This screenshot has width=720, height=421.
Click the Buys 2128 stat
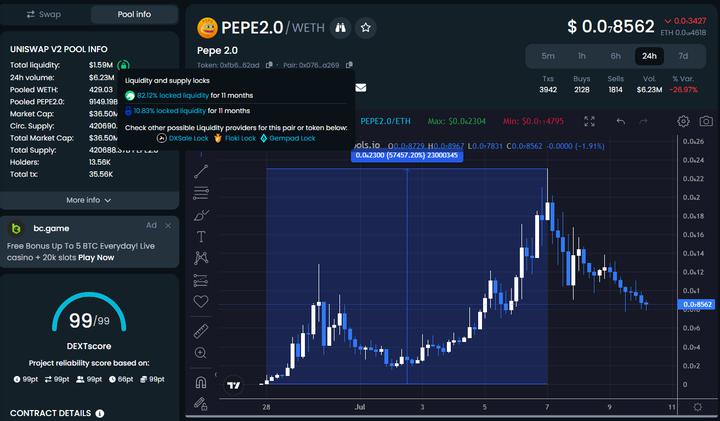[582, 84]
